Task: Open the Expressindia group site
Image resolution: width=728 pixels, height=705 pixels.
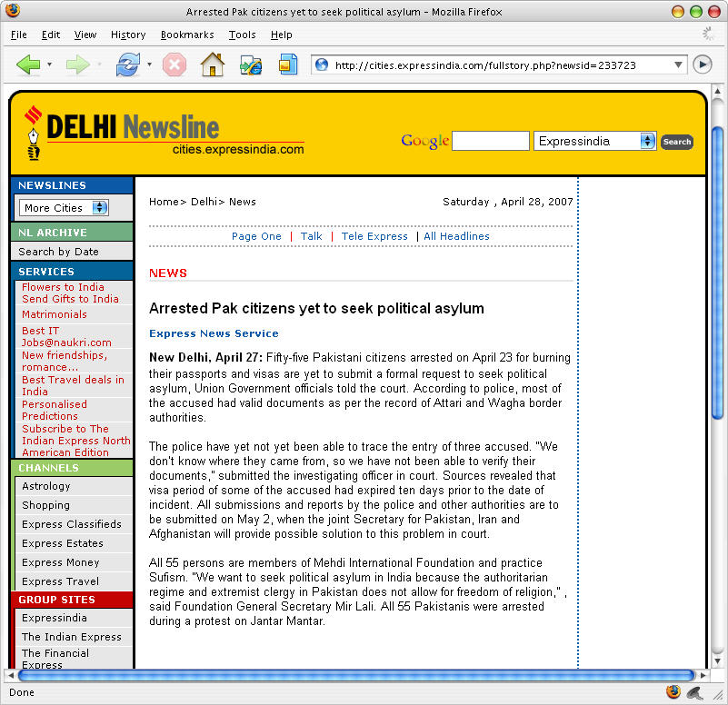Action: [x=55, y=618]
